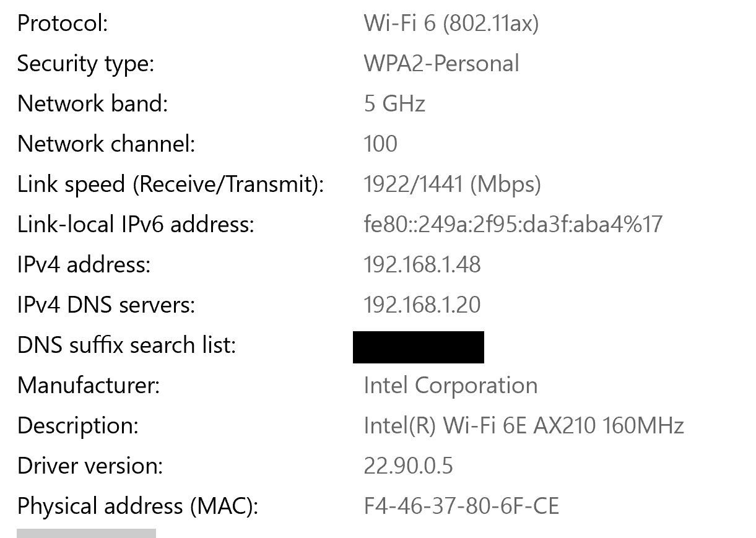Click the network channel value 100
The width and height of the screenshot is (756, 538).
(x=380, y=144)
